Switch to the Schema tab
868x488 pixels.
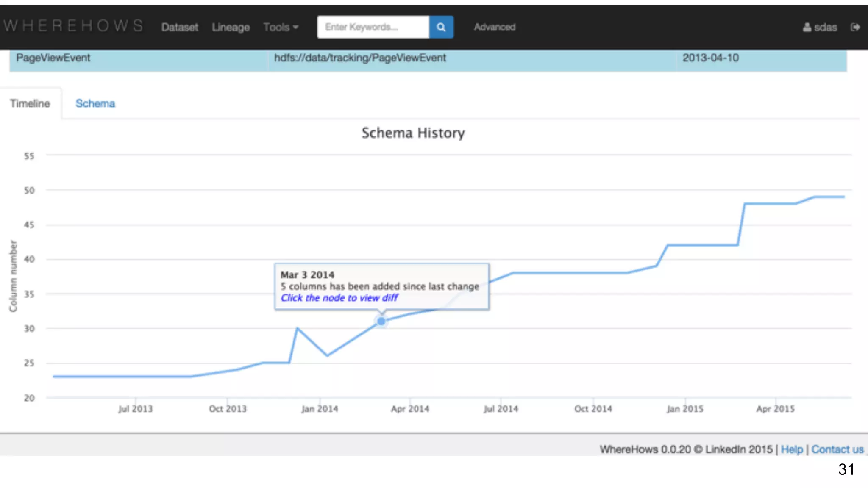(x=95, y=103)
